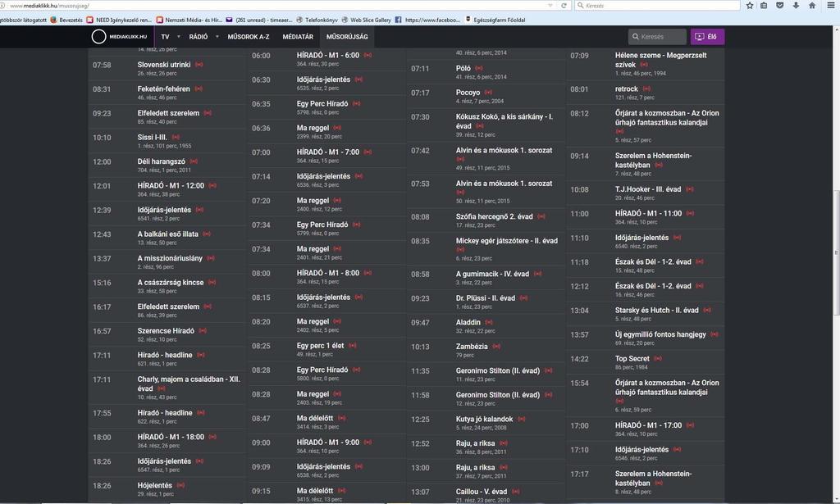Open the HÍRADÓ - M1 - 12:00 programme link
Image resolution: width=840 pixels, height=504 pixels.
pos(171,186)
